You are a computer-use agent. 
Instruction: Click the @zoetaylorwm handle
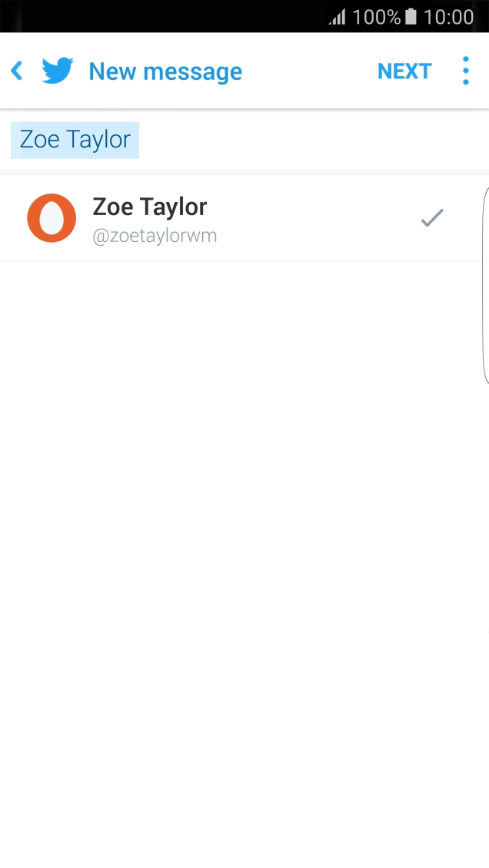click(x=155, y=236)
